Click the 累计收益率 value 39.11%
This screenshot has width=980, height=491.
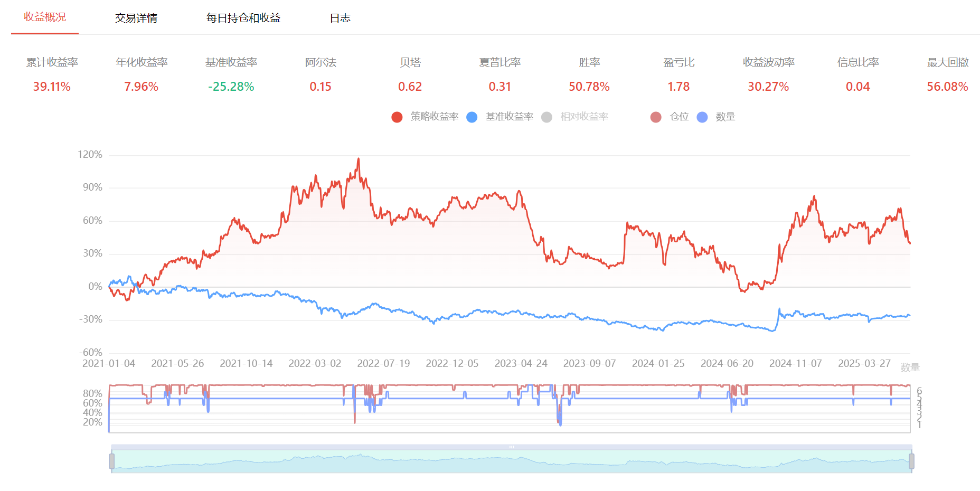[x=52, y=87]
